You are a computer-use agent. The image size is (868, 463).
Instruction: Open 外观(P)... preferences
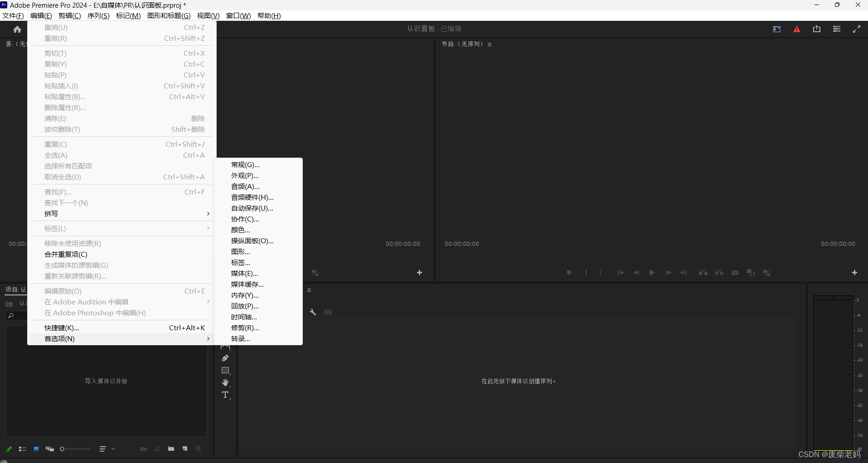[x=258, y=176]
